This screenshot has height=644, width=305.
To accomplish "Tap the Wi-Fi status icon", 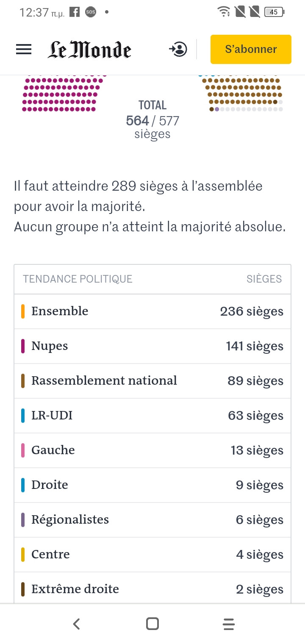I will click(223, 12).
